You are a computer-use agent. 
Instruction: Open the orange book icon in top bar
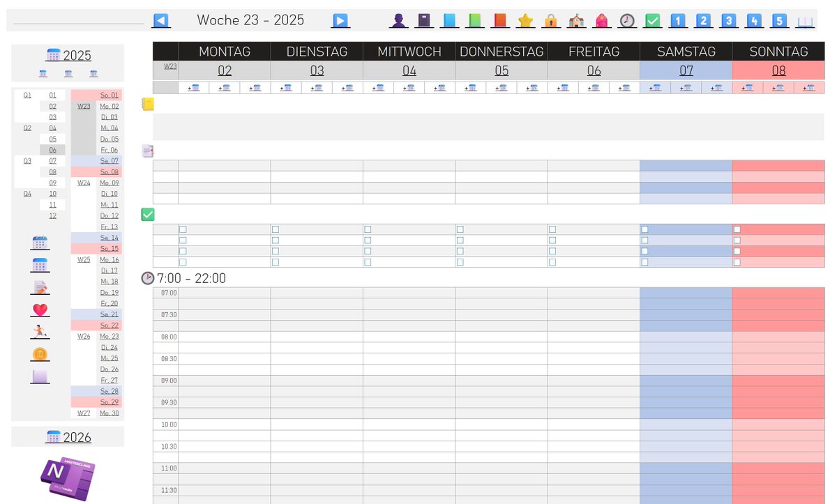[500, 20]
